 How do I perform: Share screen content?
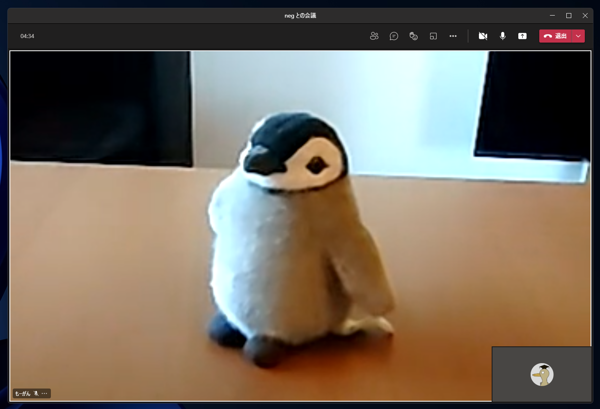[522, 36]
